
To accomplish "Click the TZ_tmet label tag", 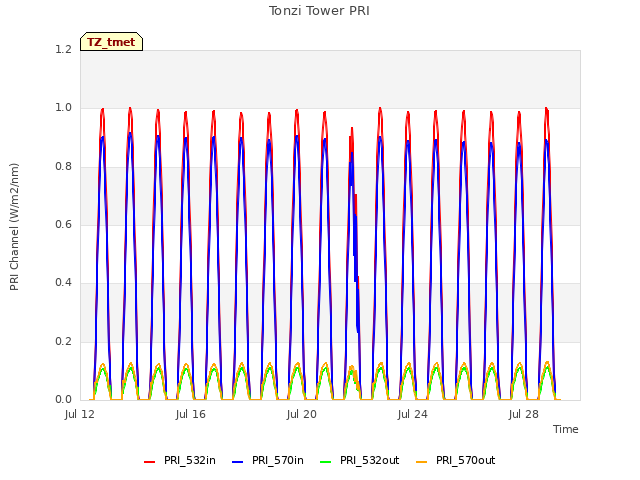I will (111, 42).
